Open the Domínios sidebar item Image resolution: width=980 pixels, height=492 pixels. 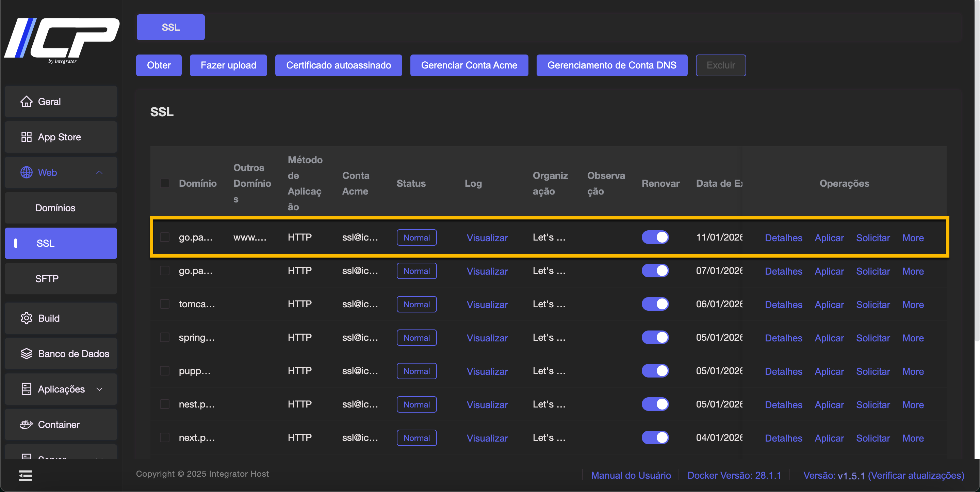[55, 208]
